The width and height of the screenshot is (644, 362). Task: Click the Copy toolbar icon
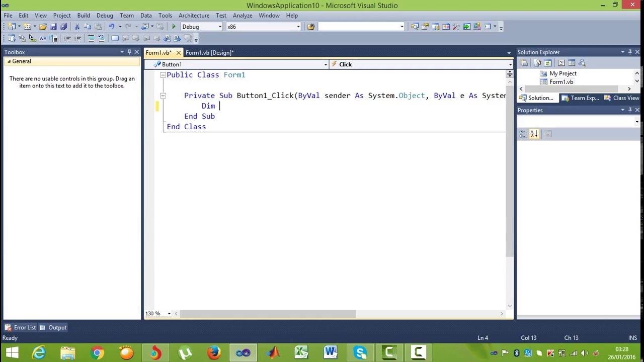tap(88, 27)
